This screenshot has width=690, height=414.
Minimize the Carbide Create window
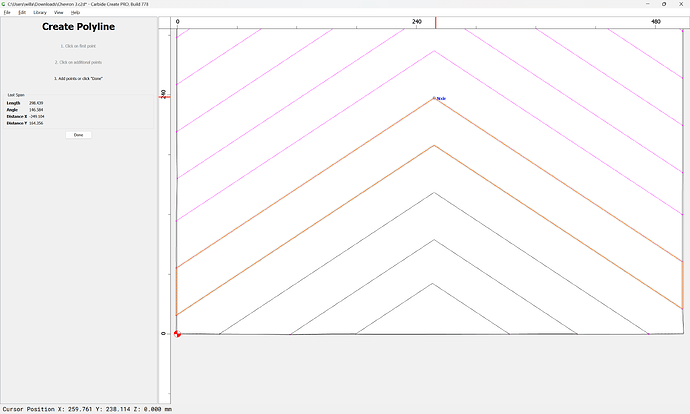point(648,4)
